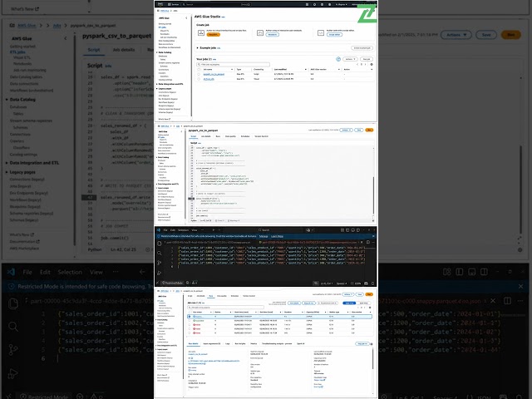Open the VS Code Search activity icon
Image resolution: width=532 pixels, height=399 pixels.
tap(159, 253)
